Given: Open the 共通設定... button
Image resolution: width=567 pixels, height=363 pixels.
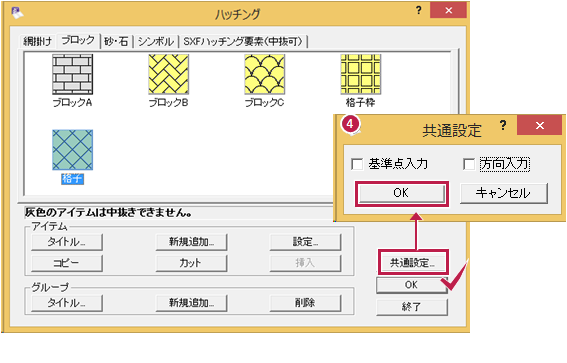Looking at the screenshot, I should click(x=412, y=262).
